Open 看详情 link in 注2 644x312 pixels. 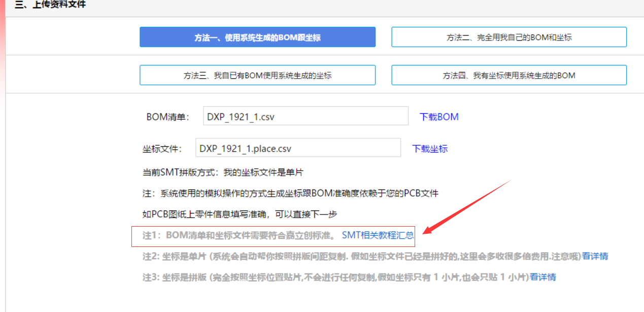pyautogui.click(x=595, y=256)
